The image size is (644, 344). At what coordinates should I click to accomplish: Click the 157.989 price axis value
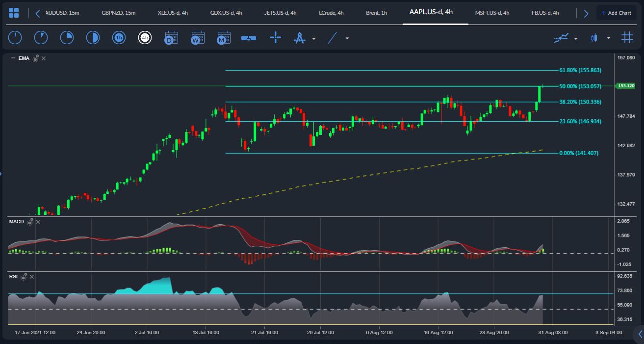pyautogui.click(x=627, y=58)
